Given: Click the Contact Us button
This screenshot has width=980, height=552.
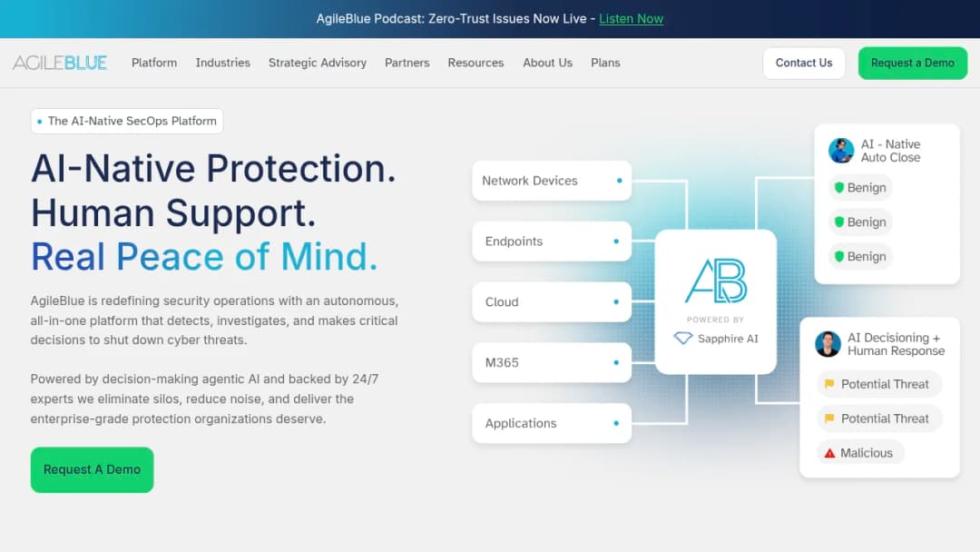Looking at the screenshot, I should [x=804, y=64].
